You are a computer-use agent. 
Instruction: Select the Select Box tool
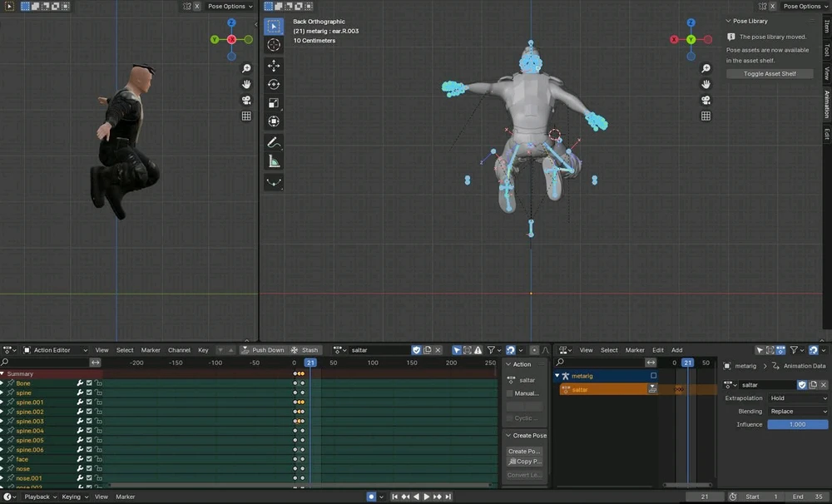274,26
